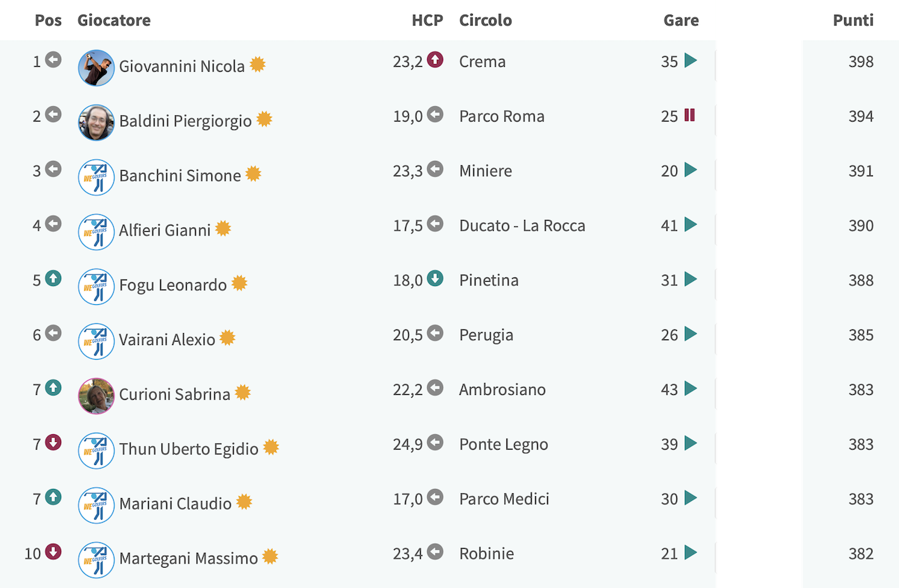
Task: Click the Giocatore column header
Action: click(x=114, y=20)
